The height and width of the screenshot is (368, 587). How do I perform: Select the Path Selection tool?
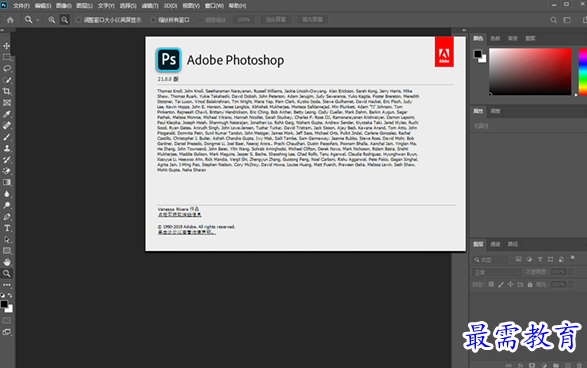(x=7, y=239)
